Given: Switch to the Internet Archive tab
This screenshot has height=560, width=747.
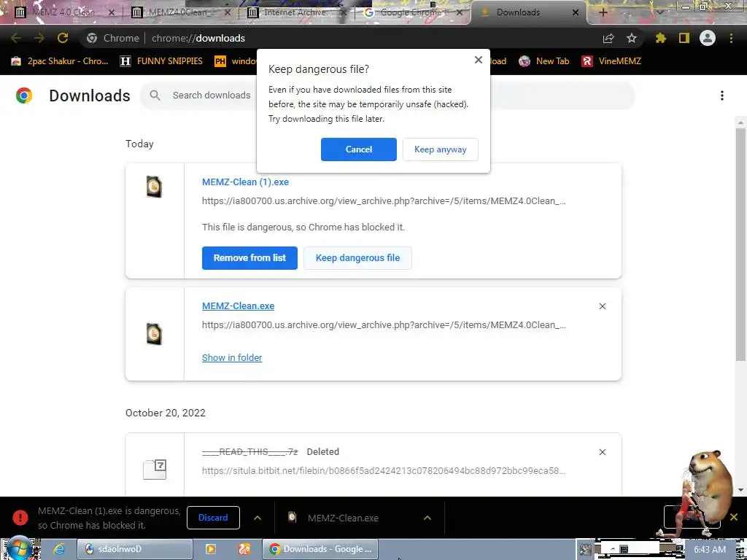Looking at the screenshot, I should point(295,12).
